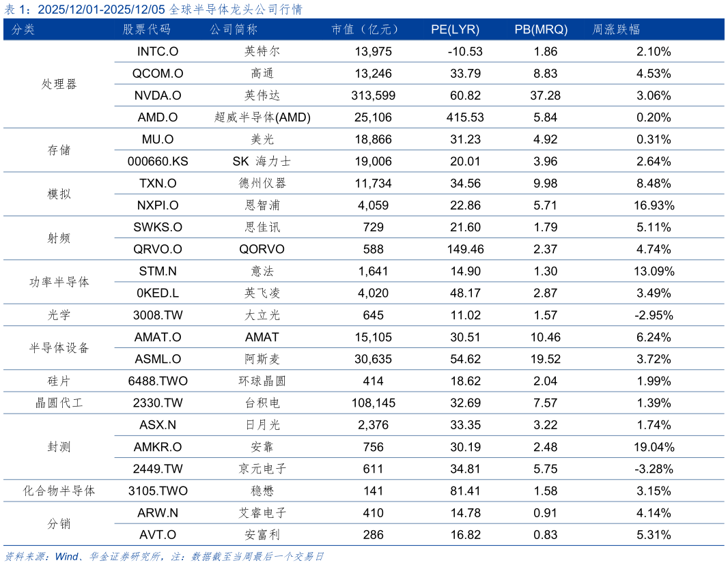Click company name 英特尔
Screen dimensions: 728x565
click(262, 51)
